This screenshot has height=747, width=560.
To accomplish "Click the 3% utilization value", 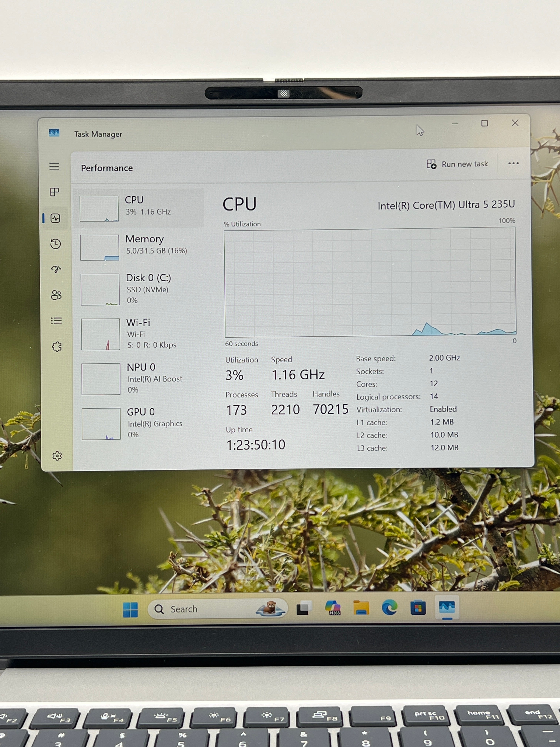I will (x=234, y=376).
